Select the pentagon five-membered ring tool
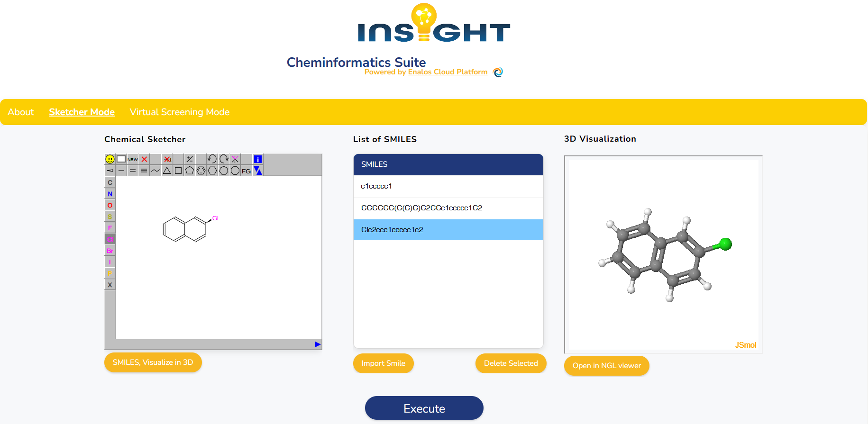This screenshot has height=424, width=868. pos(190,171)
